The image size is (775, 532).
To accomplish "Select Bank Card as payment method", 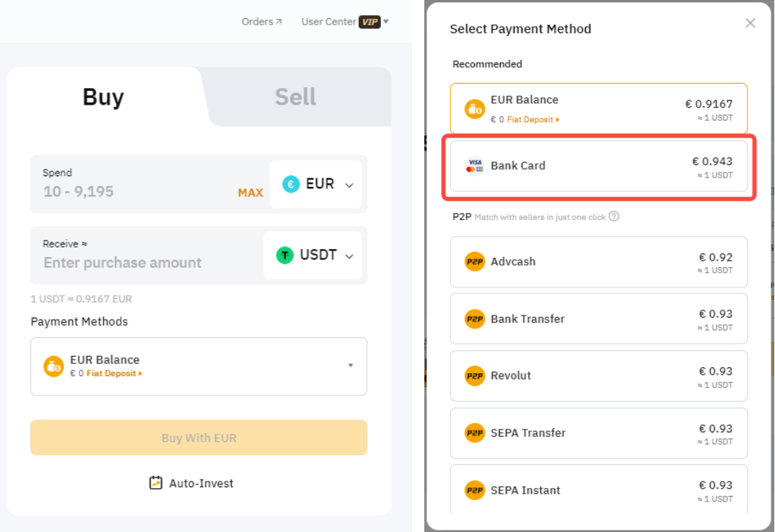I will pos(597,165).
